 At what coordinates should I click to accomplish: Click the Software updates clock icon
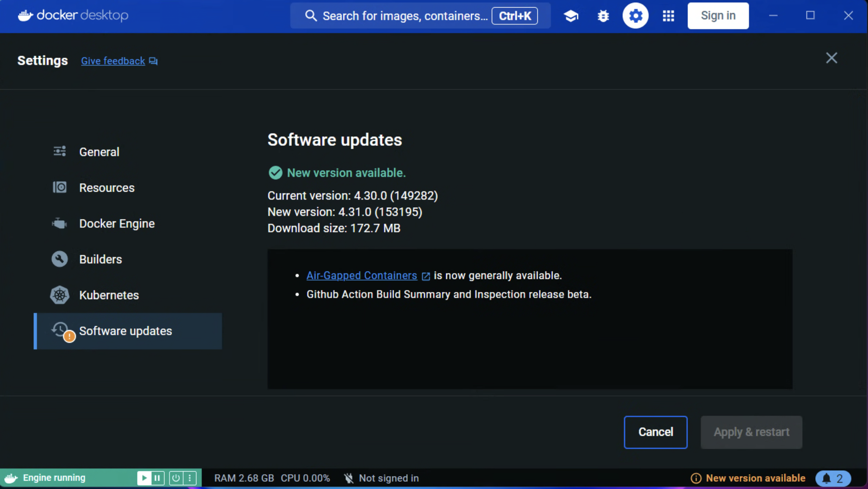61,330
